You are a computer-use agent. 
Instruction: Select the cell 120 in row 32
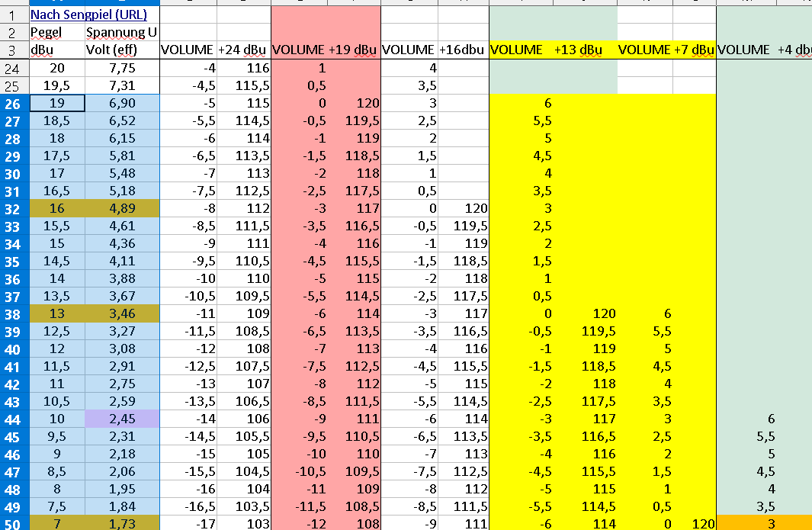tap(463, 209)
